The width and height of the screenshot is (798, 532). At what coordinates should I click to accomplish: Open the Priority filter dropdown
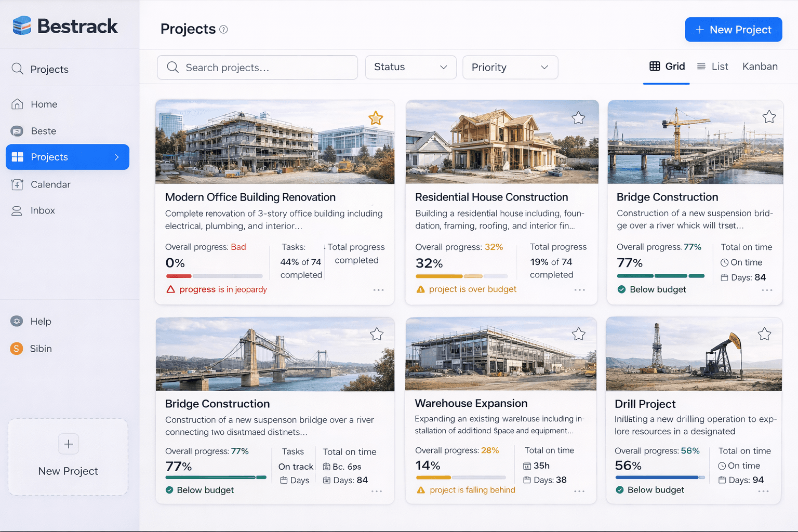[x=510, y=67]
